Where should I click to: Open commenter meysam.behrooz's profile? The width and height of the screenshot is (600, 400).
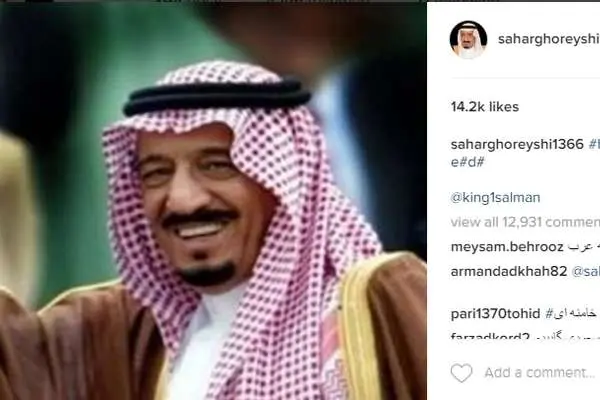point(507,247)
